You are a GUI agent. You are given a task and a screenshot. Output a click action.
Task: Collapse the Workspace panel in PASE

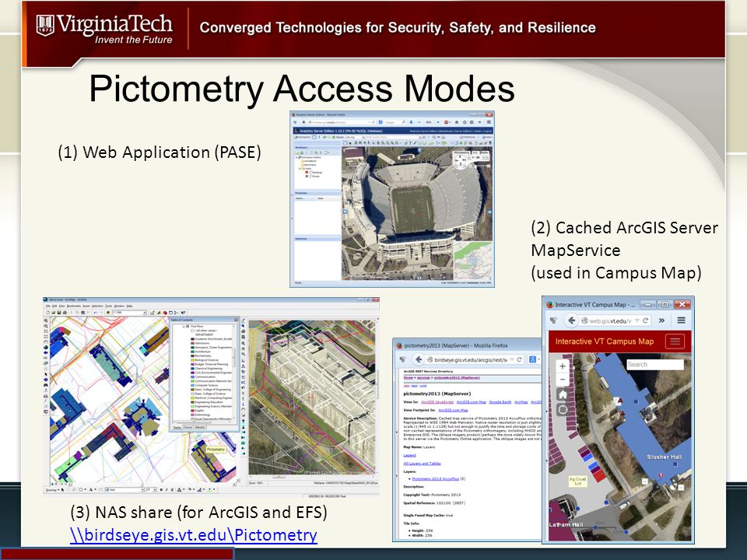(338, 148)
